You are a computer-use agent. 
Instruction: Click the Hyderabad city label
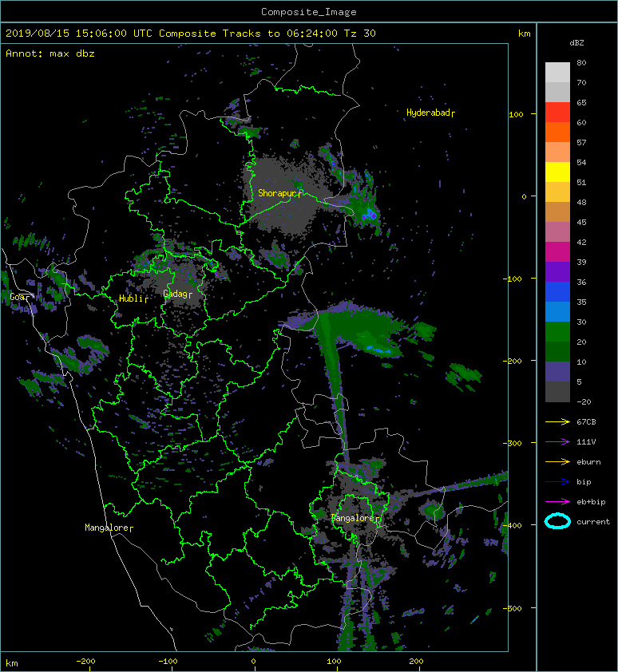pyautogui.click(x=430, y=113)
